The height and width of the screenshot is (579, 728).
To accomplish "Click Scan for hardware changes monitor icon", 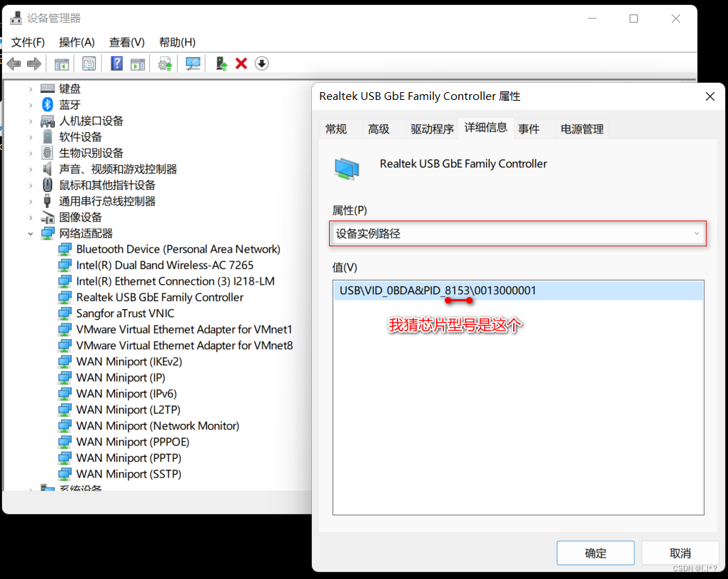I will click(x=193, y=64).
